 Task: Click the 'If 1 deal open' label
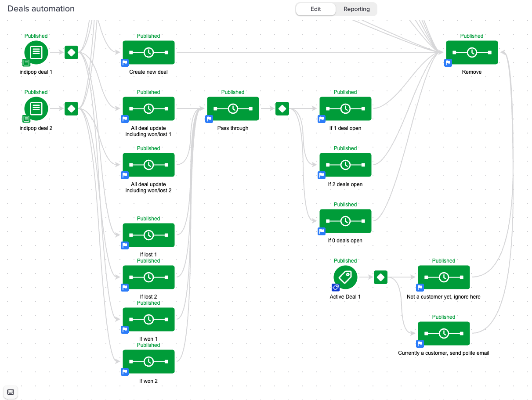[x=345, y=128]
